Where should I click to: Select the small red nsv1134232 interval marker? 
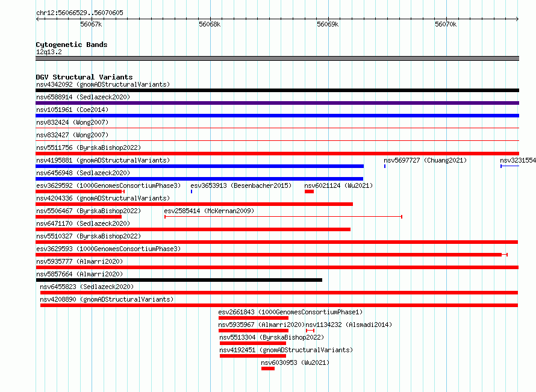(x=310, y=331)
